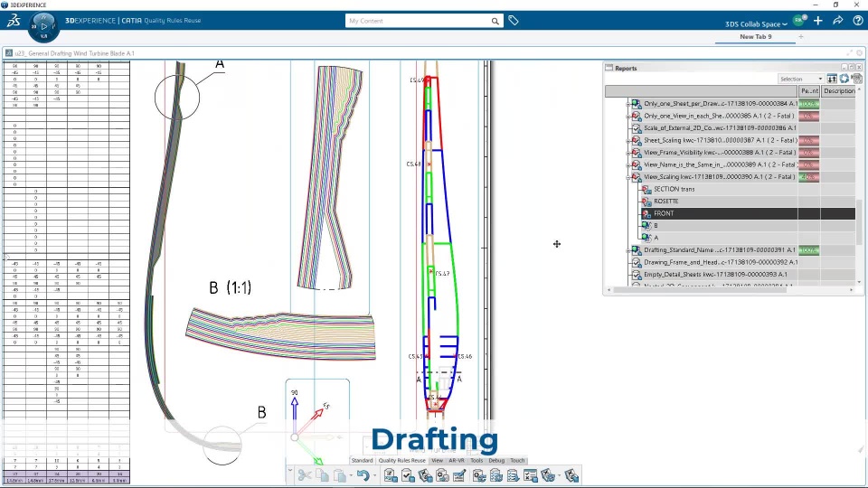
Task: Expand the toolbar options chevron at bottom left
Action: coord(290,471)
